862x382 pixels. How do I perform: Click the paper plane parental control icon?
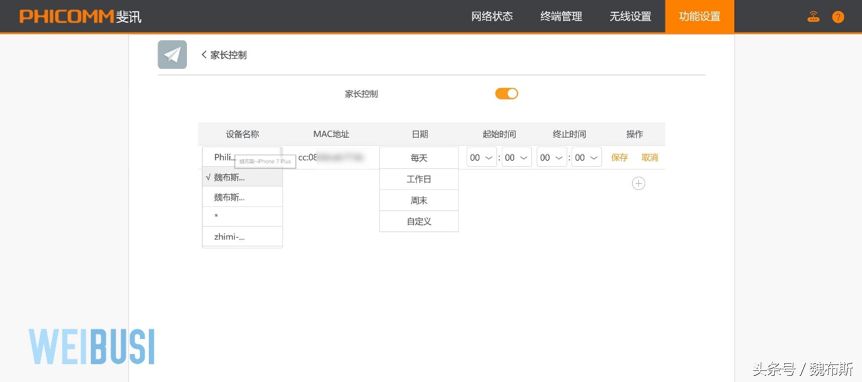[172, 54]
